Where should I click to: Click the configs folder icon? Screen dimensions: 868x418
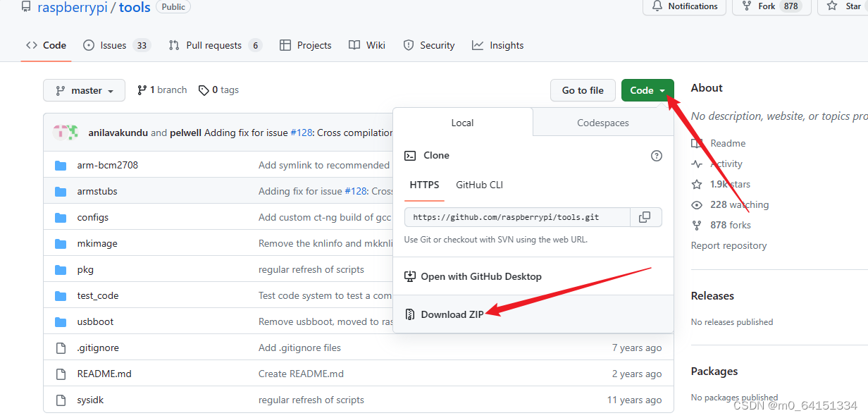point(61,218)
